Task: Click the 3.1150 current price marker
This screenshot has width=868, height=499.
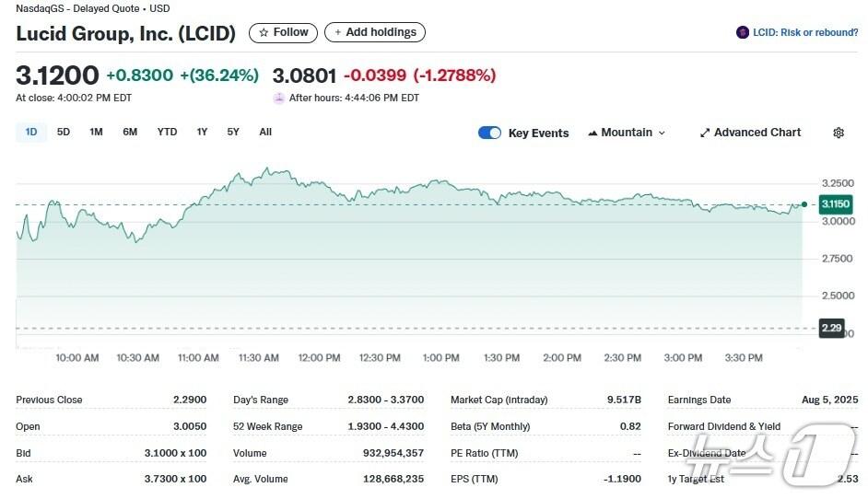Action: (835, 204)
